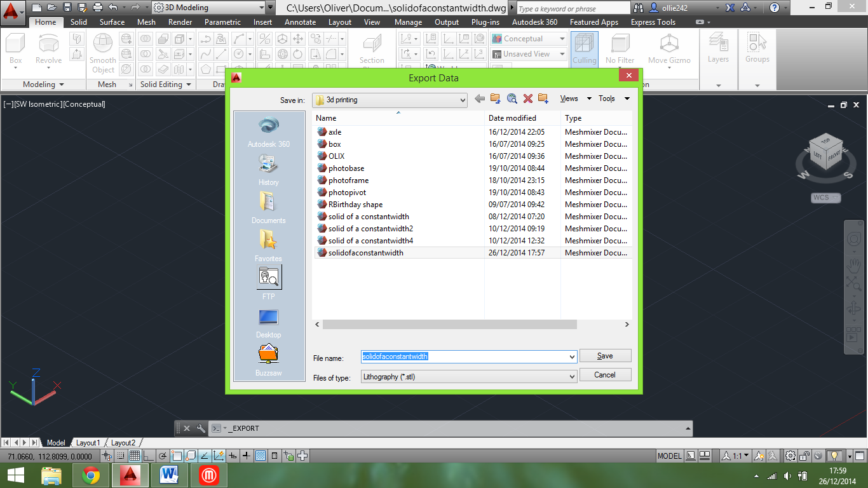Click the Save button in dialog

pos(605,356)
